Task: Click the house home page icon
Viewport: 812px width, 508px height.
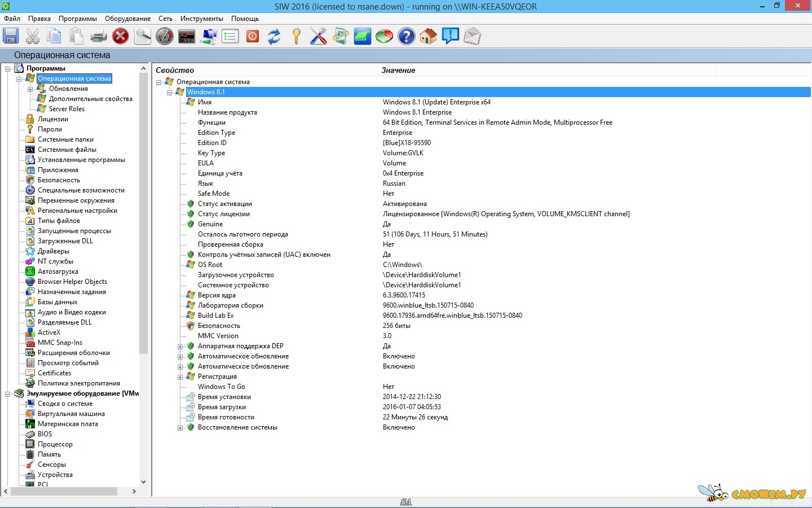Action: pos(428,37)
